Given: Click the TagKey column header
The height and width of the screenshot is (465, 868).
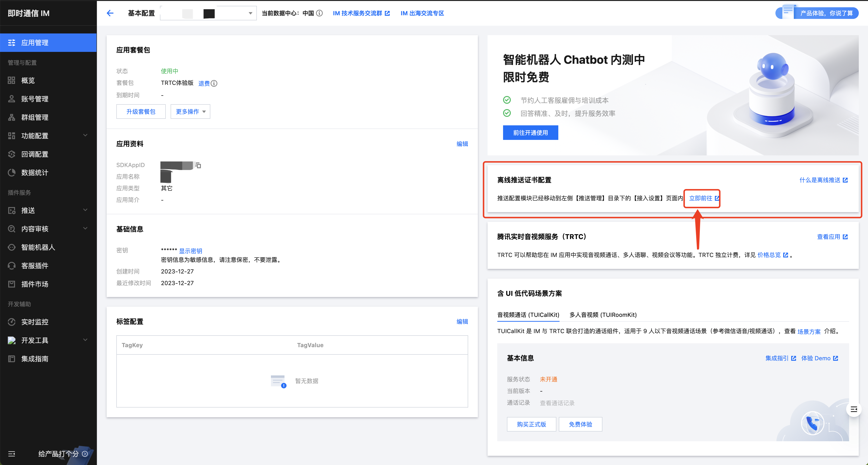Looking at the screenshot, I should pyautogui.click(x=132, y=345).
